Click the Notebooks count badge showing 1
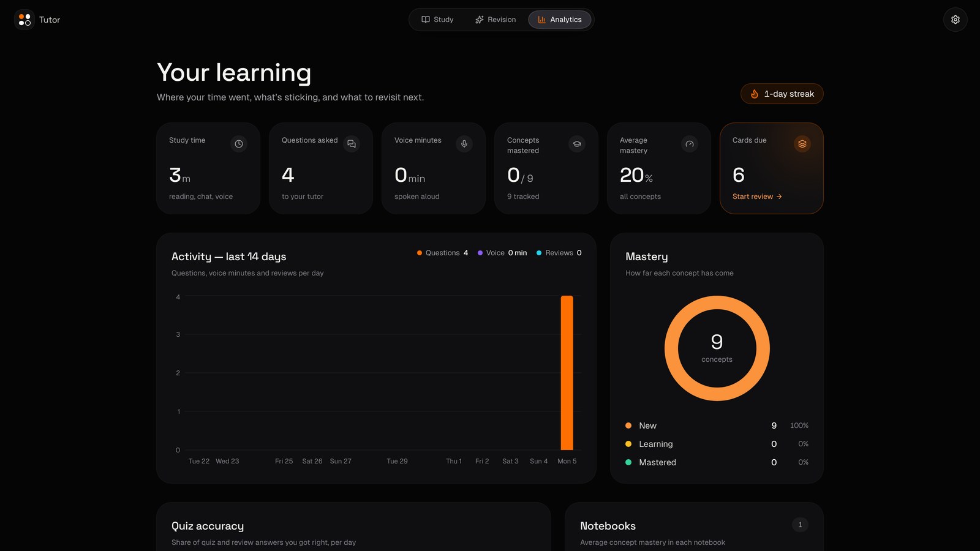This screenshot has height=551, width=980. 800,525
